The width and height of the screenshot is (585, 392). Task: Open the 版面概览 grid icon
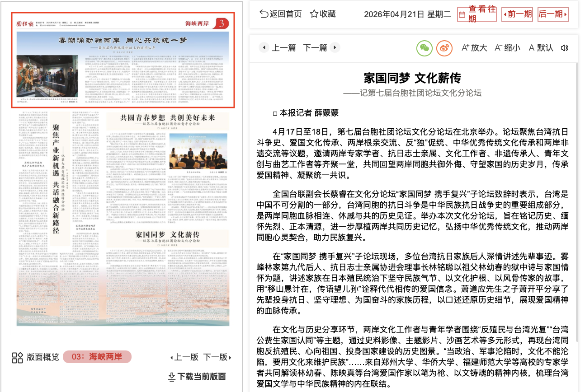(x=17, y=358)
